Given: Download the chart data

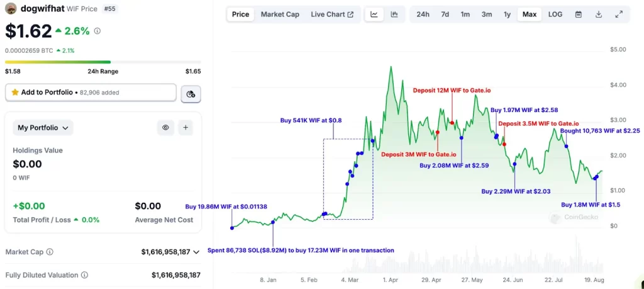Looking at the screenshot, I should coord(598,14).
